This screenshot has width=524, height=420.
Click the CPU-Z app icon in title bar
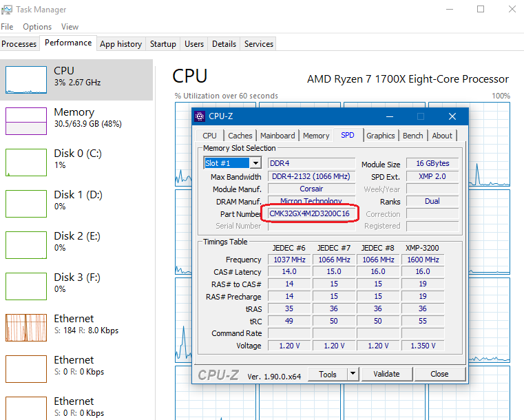click(x=200, y=116)
